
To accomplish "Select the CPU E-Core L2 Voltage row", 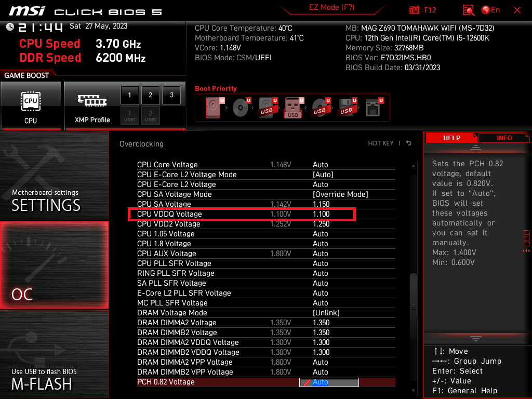I will pyautogui.click(x=266, y=184).
